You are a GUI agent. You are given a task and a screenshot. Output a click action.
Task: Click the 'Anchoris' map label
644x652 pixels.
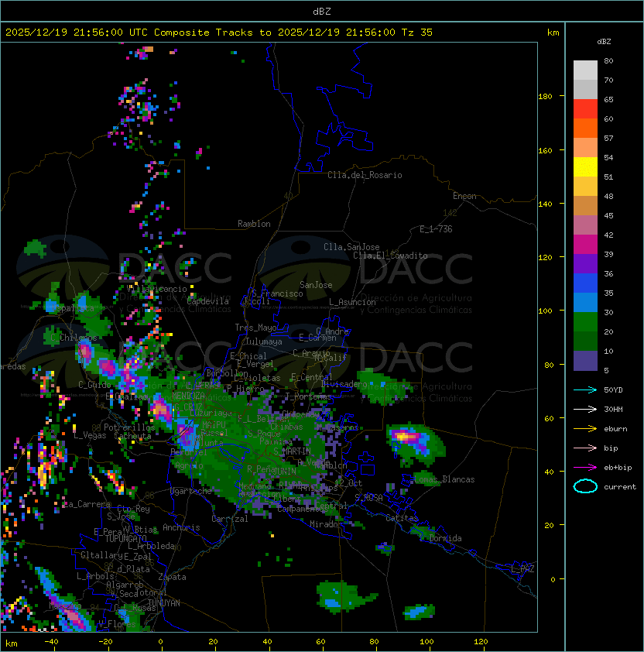[x=181, y=527]
